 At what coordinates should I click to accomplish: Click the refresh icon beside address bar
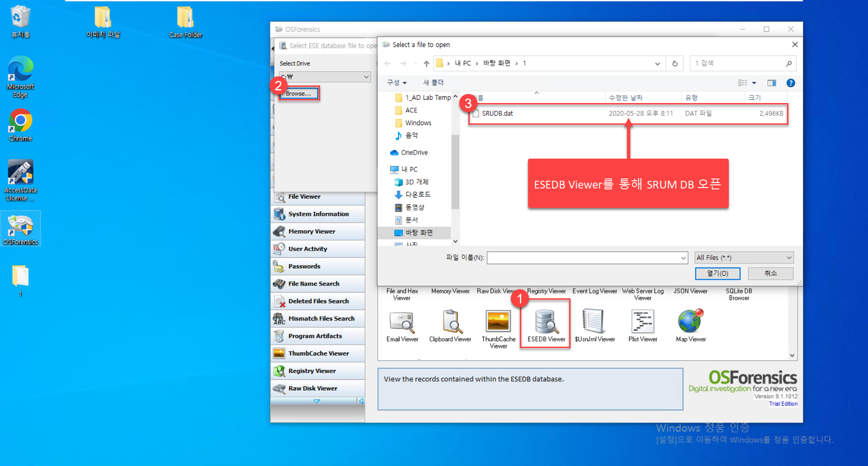tap(675, 64)
